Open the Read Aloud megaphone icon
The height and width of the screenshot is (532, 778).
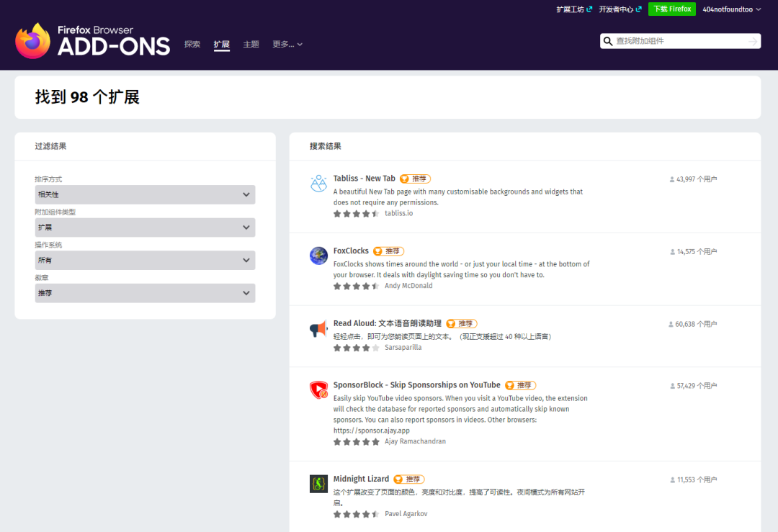(x=318, y=328)
